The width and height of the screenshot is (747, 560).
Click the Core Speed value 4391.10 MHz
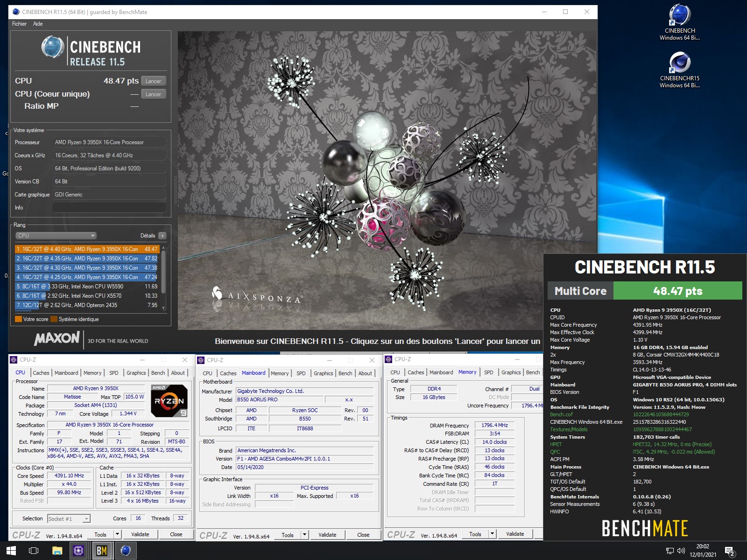69,476
